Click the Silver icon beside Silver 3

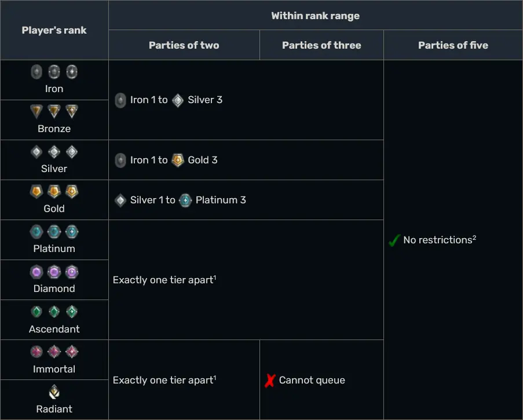pyautogui.click(x=178, y=100)
